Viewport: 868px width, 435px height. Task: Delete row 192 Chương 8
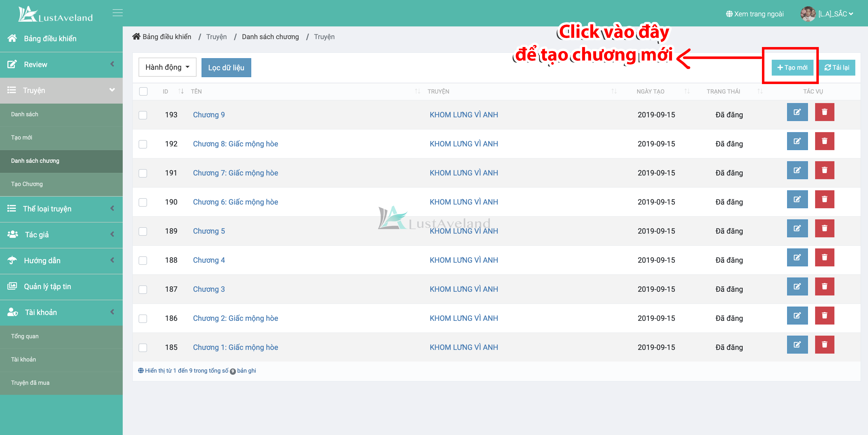pyautogui.click(x=825, y=141)
